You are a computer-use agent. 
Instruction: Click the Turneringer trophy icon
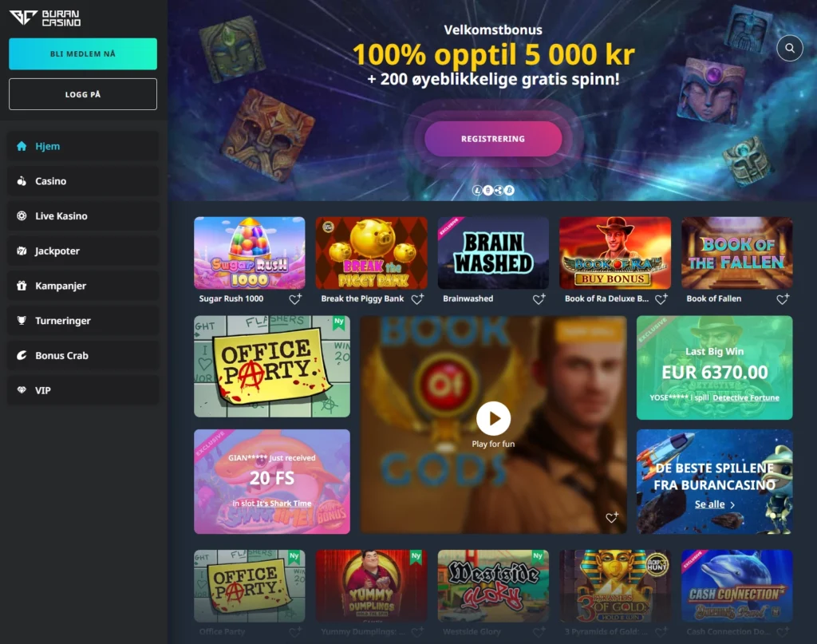(x=22, y=321)
